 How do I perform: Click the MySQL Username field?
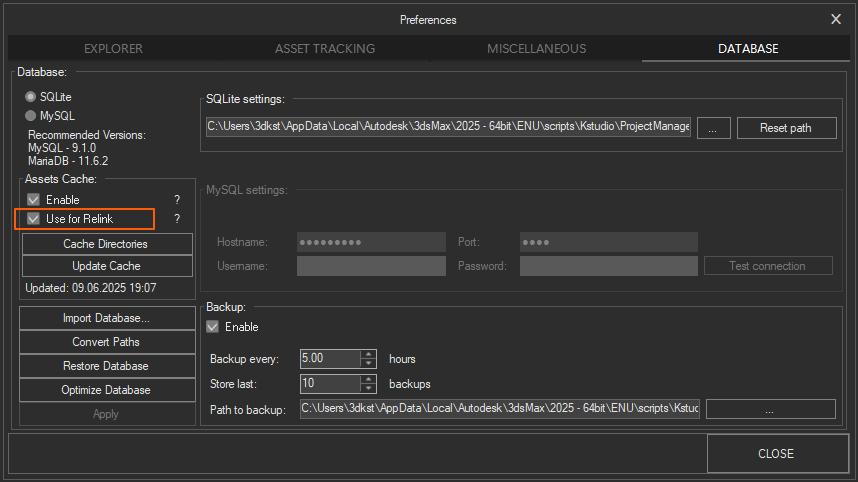[371, 266]
